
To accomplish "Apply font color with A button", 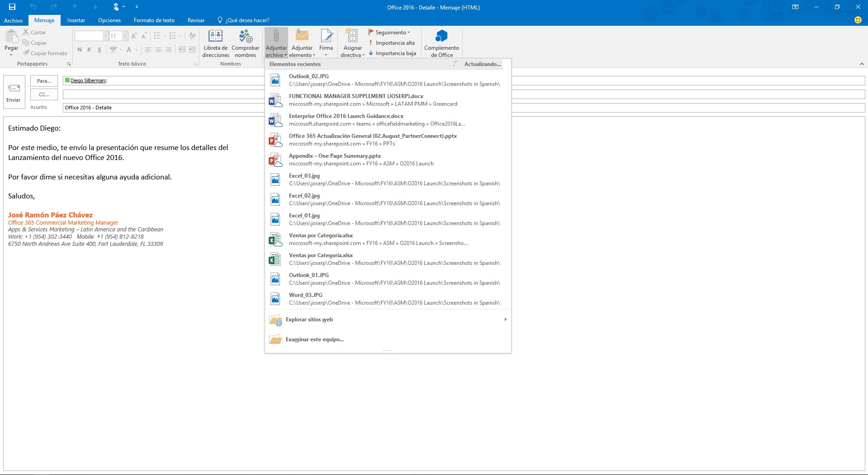I will pyautogui.click(x=129, y=50).
